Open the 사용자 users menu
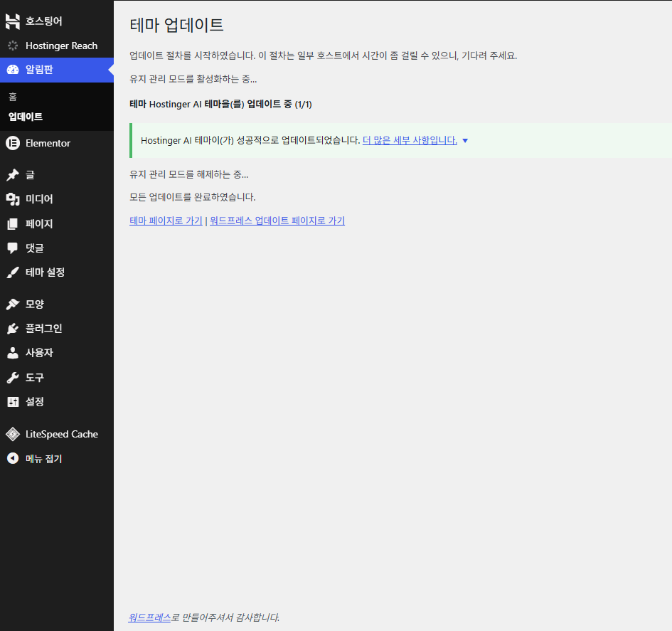This screenshot has width=672, height=631. (57, 353)
